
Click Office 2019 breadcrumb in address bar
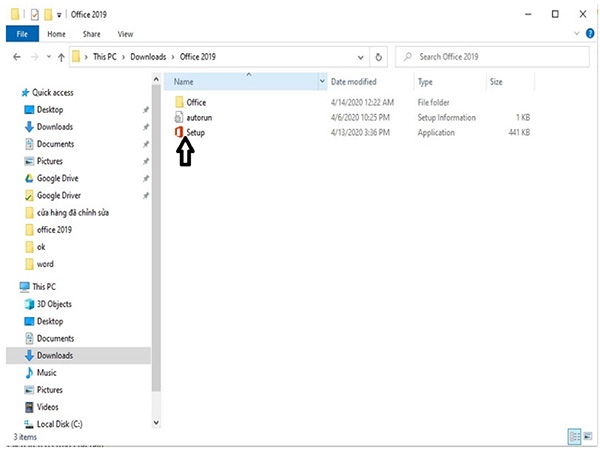197,57
